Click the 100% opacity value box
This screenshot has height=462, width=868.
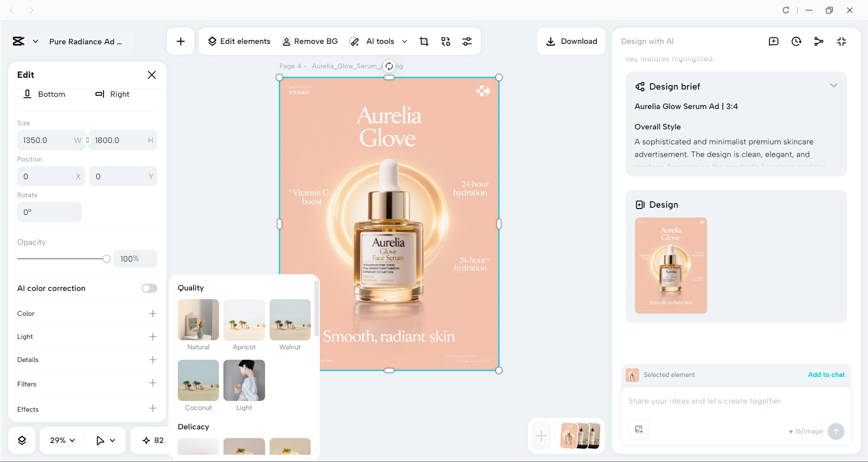coord(135,259)
